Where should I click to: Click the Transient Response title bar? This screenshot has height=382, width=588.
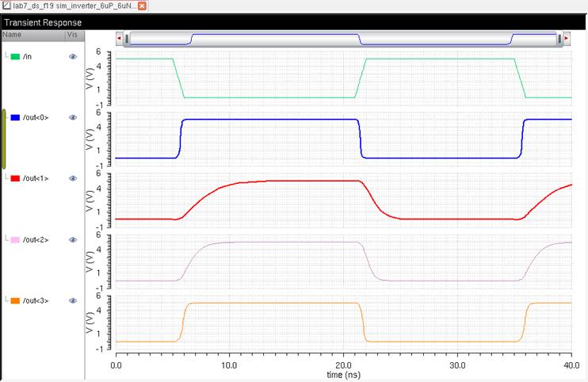pyautogui.click(x=294, y=22)
